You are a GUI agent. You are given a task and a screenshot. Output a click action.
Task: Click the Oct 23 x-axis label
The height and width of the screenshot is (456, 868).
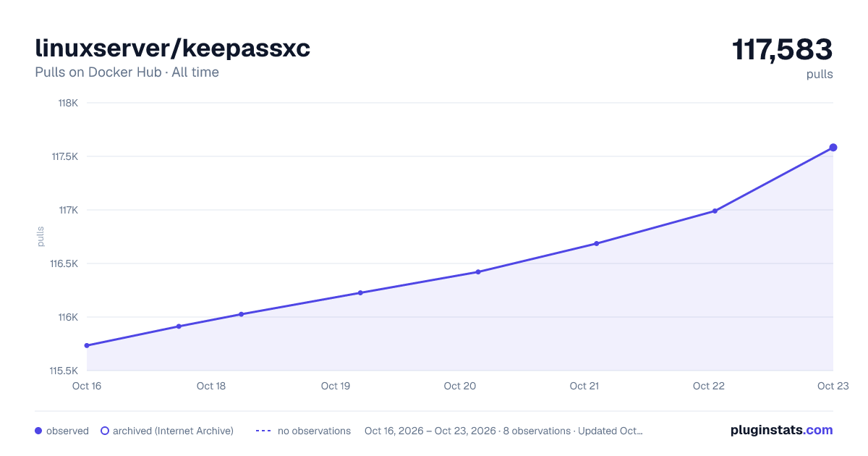(833, 386)
